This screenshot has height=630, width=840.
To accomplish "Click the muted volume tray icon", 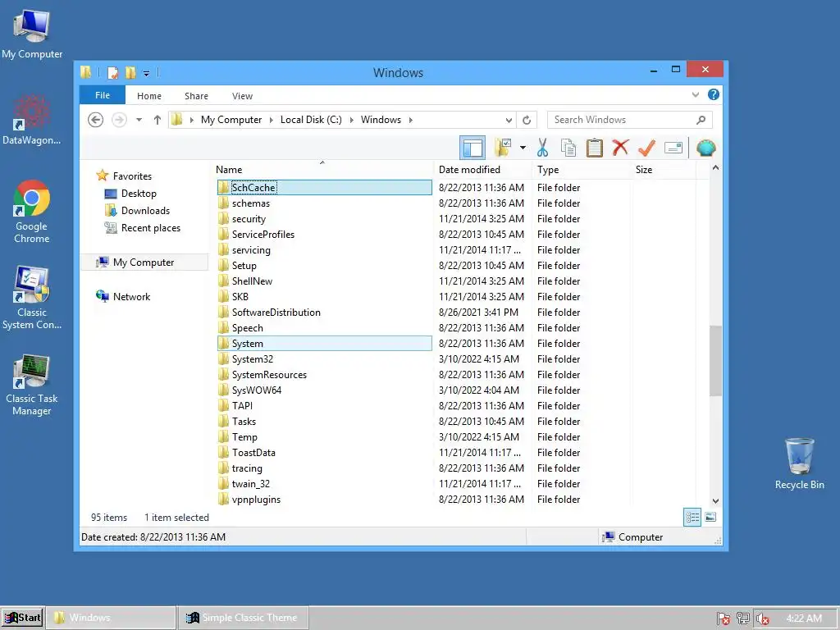I will point(763,619).
